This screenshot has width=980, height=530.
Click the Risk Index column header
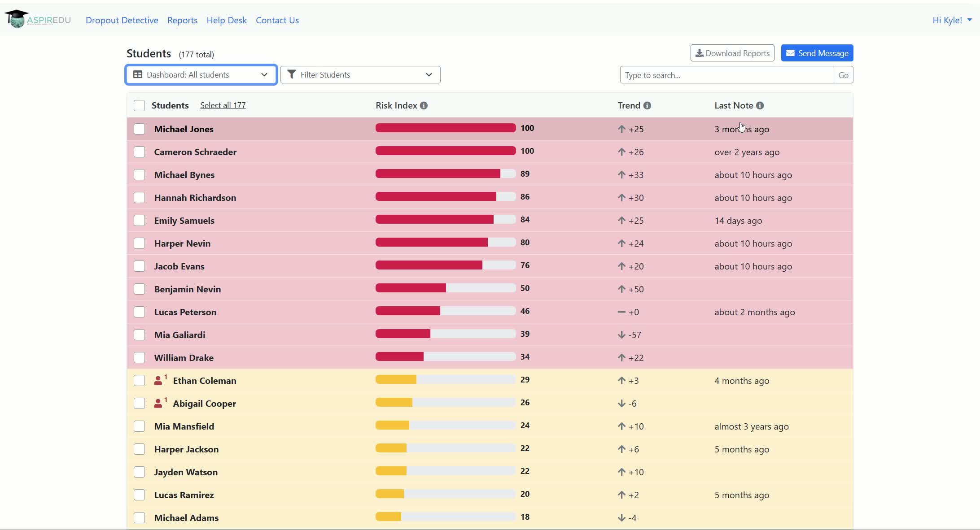pyautogui.click(x=397, y=105)
